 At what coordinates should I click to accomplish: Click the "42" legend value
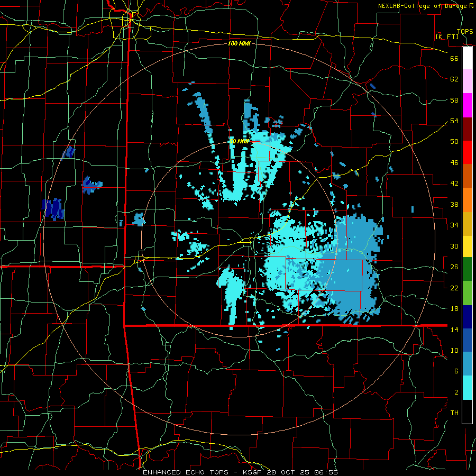pyautogui.click(x=454, y=184)
